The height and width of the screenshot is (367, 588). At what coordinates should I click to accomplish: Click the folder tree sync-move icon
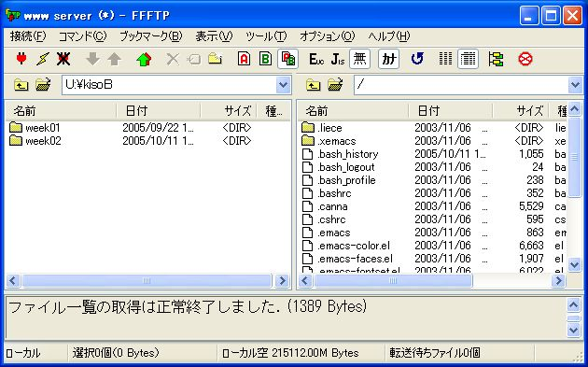(497, 59)
